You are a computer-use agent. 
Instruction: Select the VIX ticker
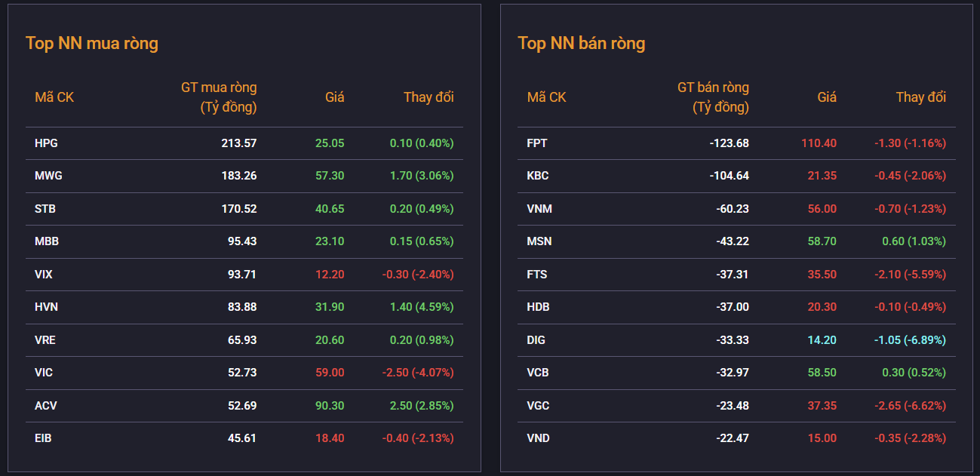pos(44,274)
